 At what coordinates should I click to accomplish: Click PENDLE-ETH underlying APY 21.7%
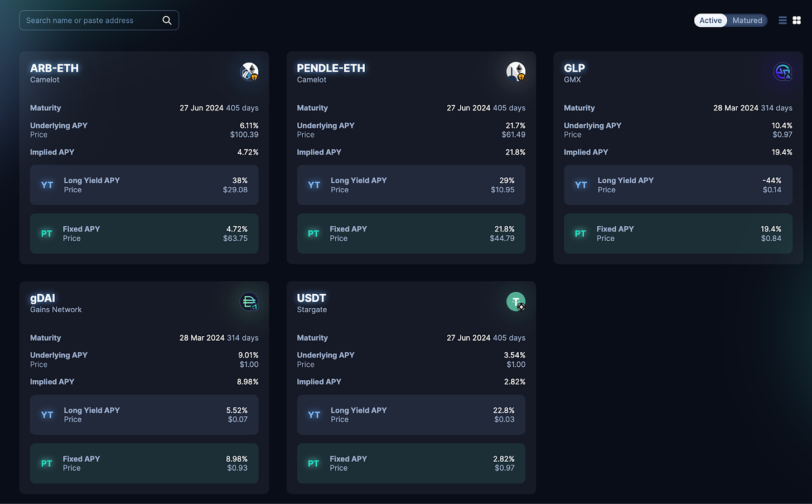pos(515,125)
